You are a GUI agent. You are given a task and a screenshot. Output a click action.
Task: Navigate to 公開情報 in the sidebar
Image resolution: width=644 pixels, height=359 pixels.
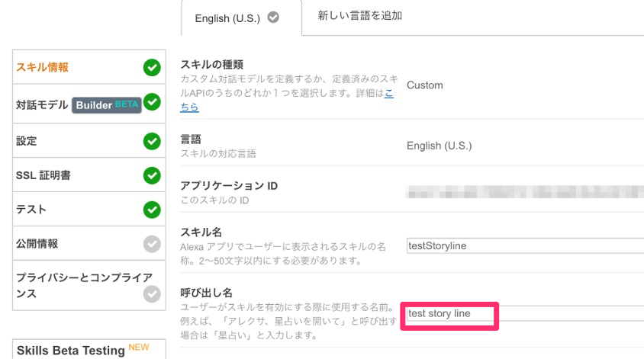click(x=37, y=244)
